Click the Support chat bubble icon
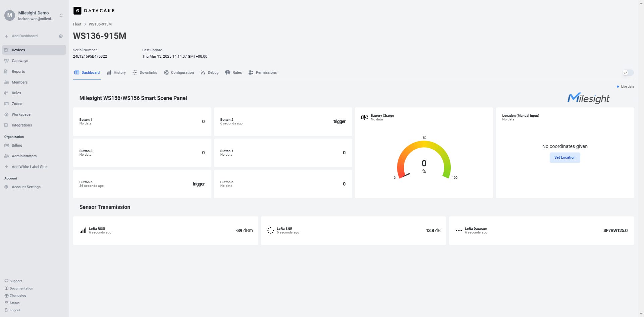This screenshot has height=317, width=644. click(6, 281)
